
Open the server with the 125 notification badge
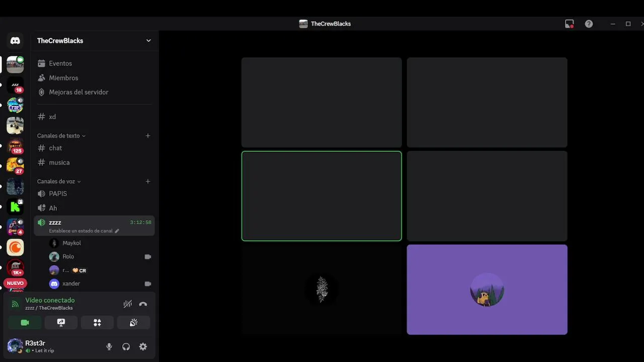(15, 146)
